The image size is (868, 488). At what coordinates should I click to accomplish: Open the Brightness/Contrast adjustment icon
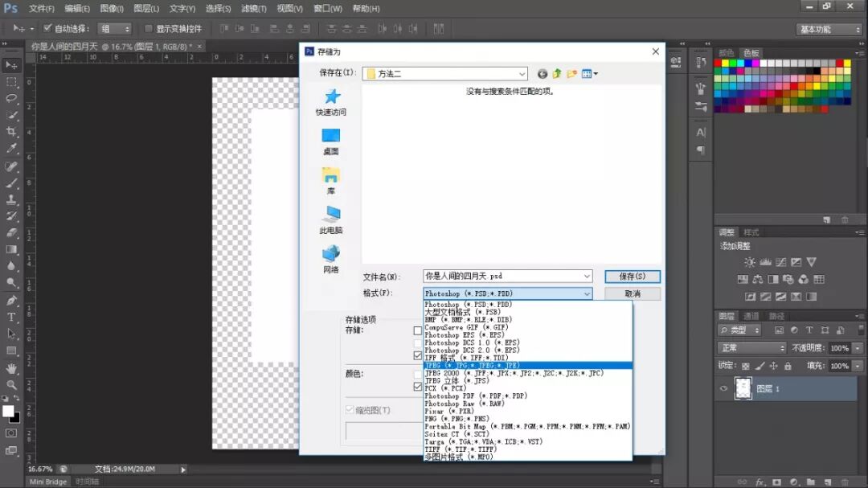click(750, 262)
